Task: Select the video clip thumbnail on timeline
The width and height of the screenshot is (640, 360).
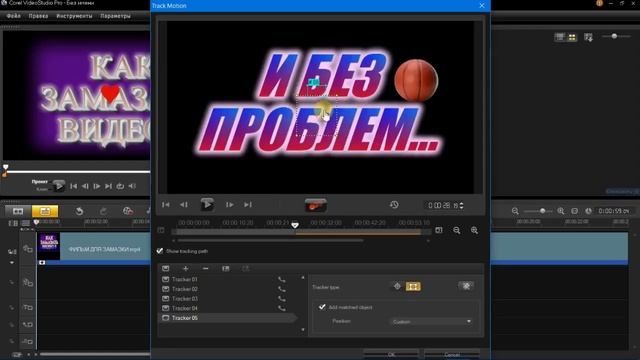Action: tap(49, 246)
